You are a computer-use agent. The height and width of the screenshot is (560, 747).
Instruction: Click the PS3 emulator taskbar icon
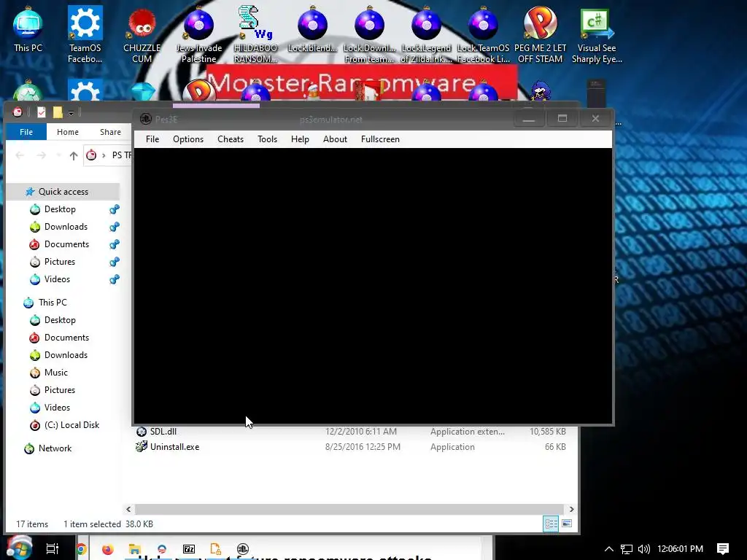click(x=243, y=549)
